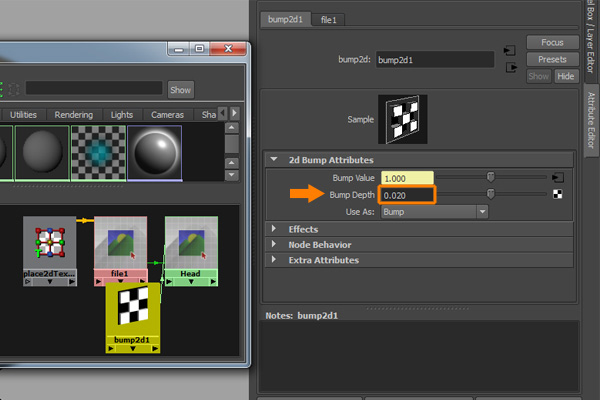Select the checkered teal glow shader swatch

click(x=97, y=153)
